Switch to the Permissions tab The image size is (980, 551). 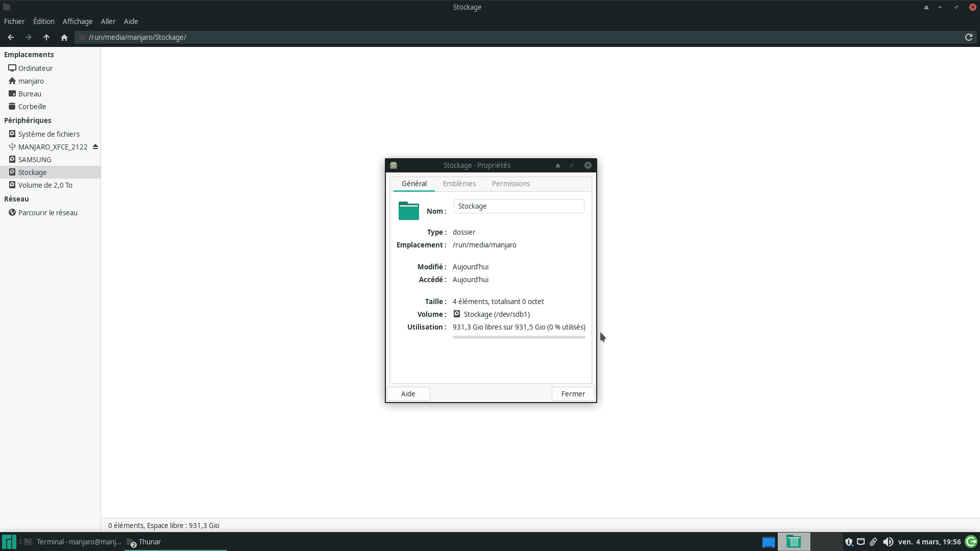[510, 184]
